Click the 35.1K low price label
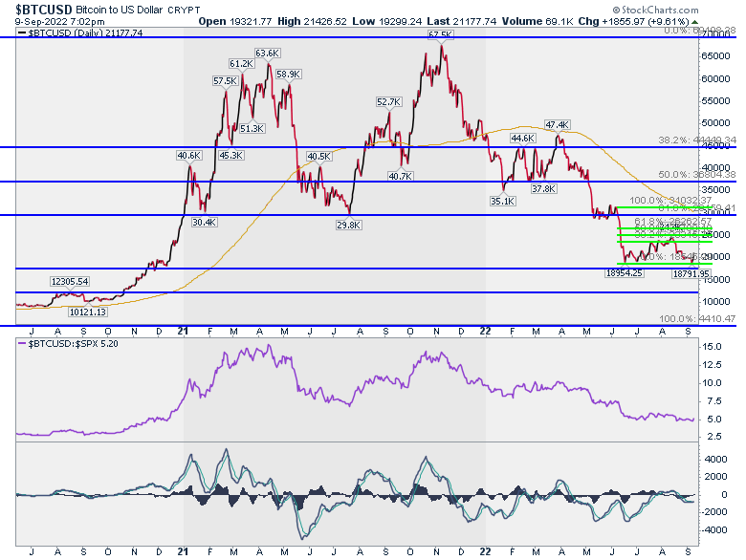 (502, 201)
